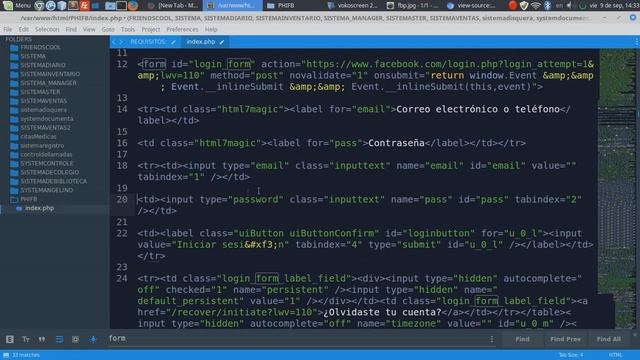640x360 pixels.
Task: Switch to fbp.jpg image viewer in taskbar
Action: (x=412, y=5)
